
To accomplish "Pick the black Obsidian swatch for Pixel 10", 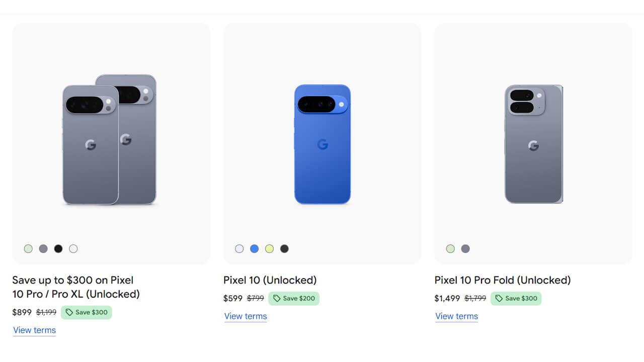I will click(284, 248).
